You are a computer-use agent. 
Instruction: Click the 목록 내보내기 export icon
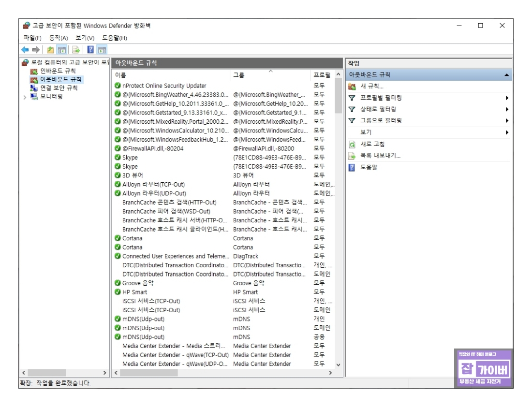click(352, 156)
